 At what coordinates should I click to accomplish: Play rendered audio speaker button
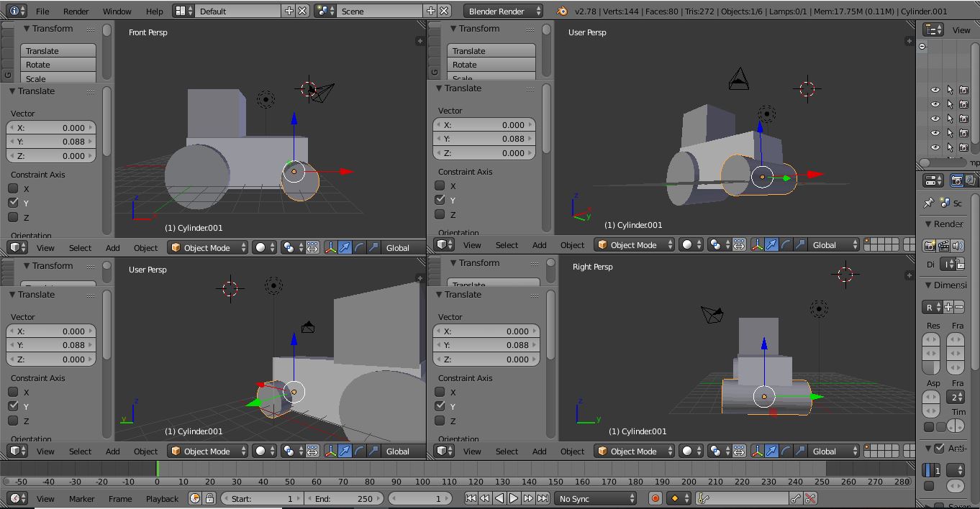(x=957, y=245)
